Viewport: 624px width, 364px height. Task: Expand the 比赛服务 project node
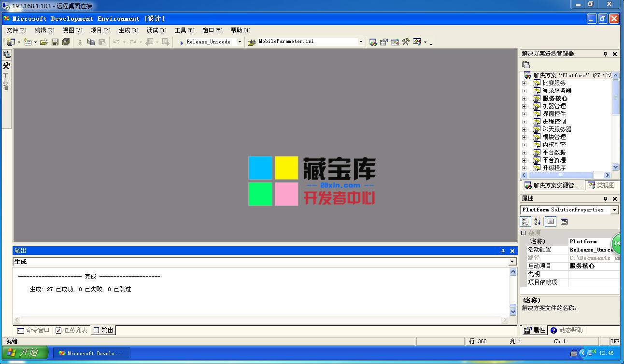(x=525, y=83)
